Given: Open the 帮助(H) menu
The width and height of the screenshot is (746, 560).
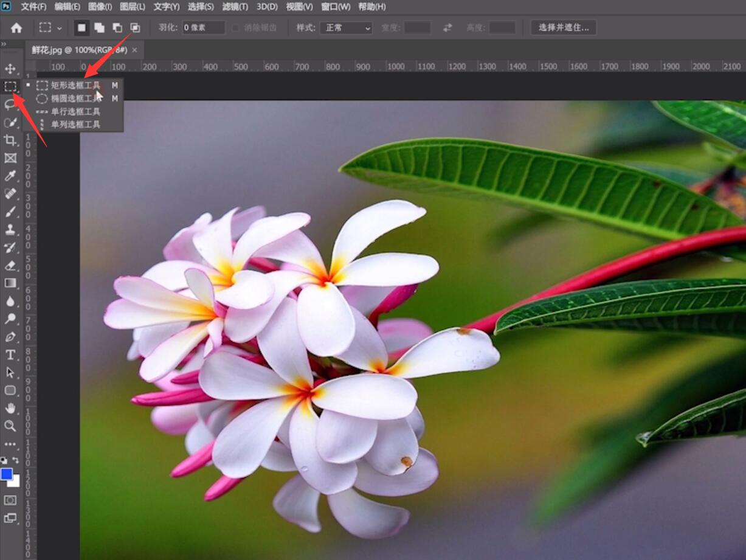Looking at the screenshot, I should click(x=371, y=7).
